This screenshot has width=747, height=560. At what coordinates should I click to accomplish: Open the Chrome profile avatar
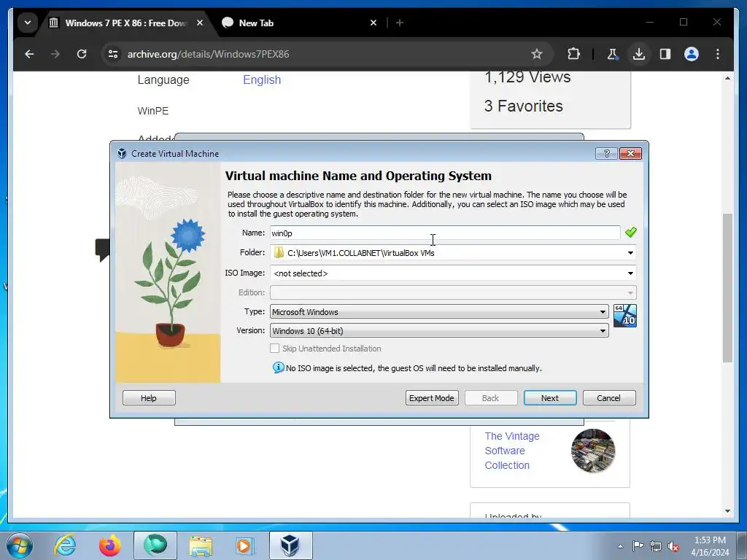(x=692, y=54)
